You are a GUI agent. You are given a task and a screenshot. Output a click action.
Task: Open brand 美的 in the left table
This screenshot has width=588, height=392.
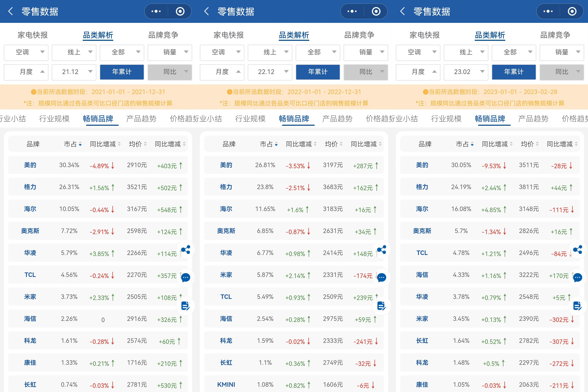[30, 165]
